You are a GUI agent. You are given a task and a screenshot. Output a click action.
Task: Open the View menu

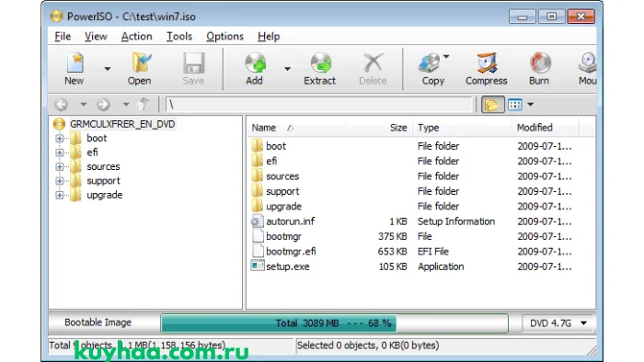coord(96,37)
